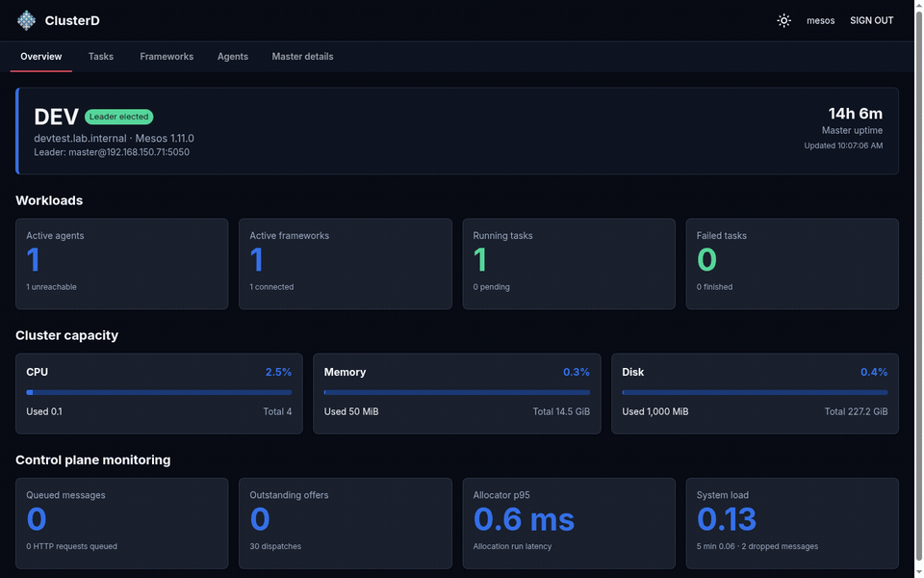Viewport: 924px width, 578px height.
Task: Click the Workloads section heading
Action: click(49, 200)
